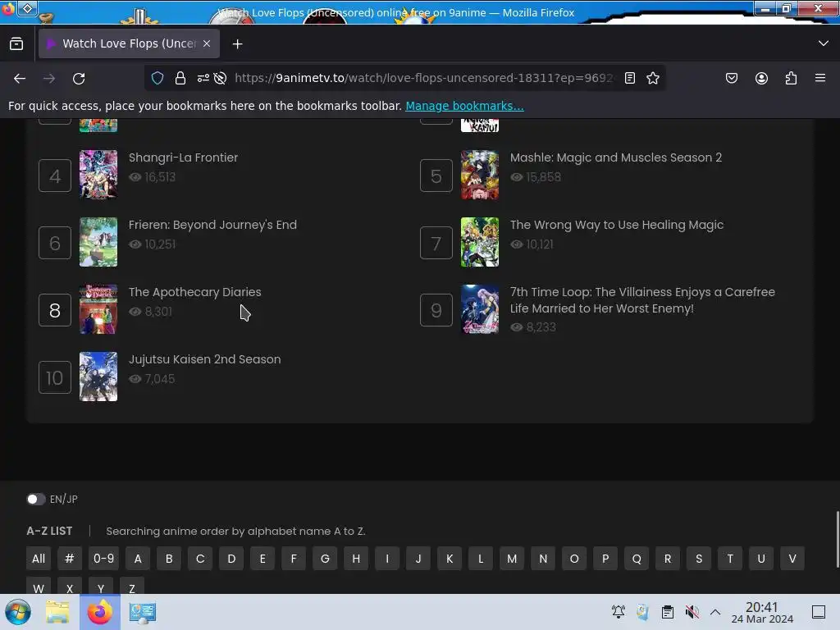840x630 pixels.
Task: Close the Watch Love Flops tab
Action: tap(207, 44)
